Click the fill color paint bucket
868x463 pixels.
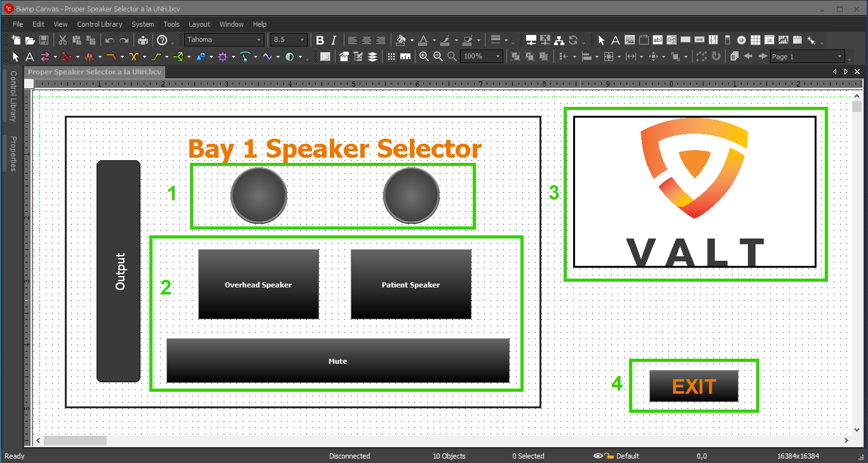(401, 40)
